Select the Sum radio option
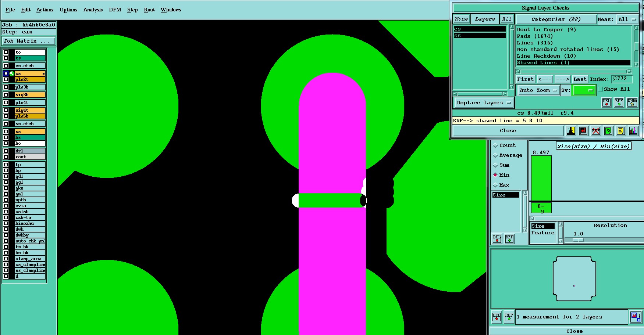The image size is (644, 335). [x=495, y=165]
